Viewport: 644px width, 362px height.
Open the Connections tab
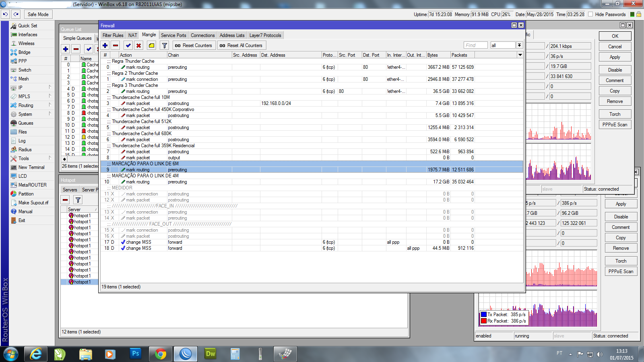click(x=203, y=35)
